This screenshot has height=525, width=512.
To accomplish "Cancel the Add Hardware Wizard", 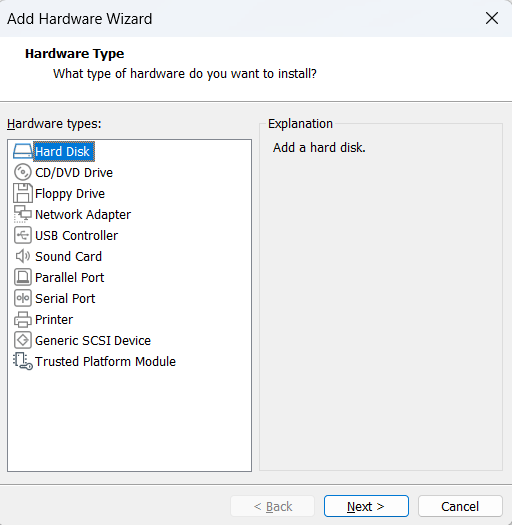I will pos(460,506).
